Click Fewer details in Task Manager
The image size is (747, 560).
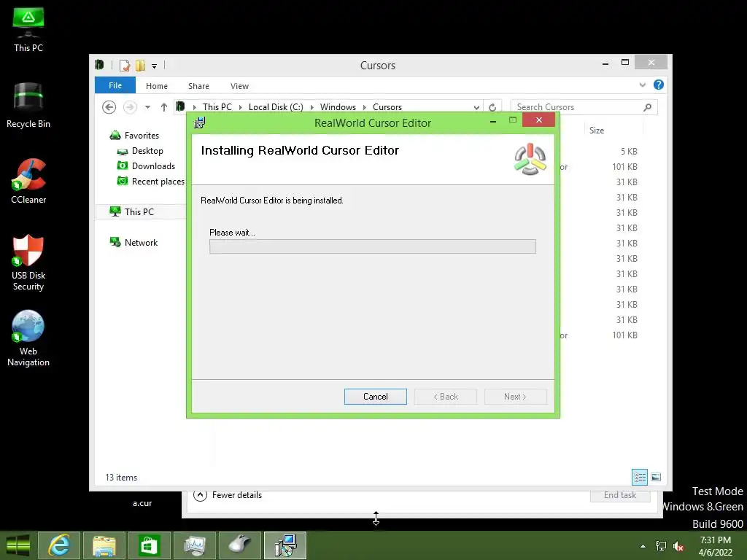coord(228,495)
